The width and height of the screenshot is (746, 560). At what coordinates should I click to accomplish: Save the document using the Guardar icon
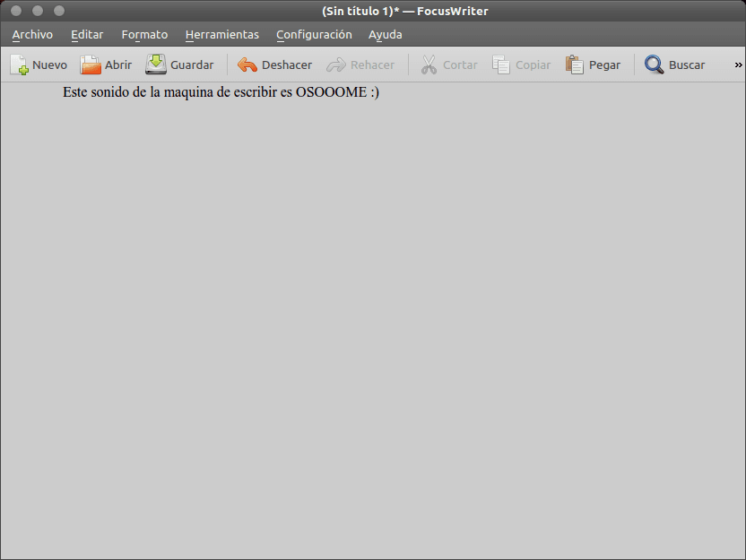point(154,64)
